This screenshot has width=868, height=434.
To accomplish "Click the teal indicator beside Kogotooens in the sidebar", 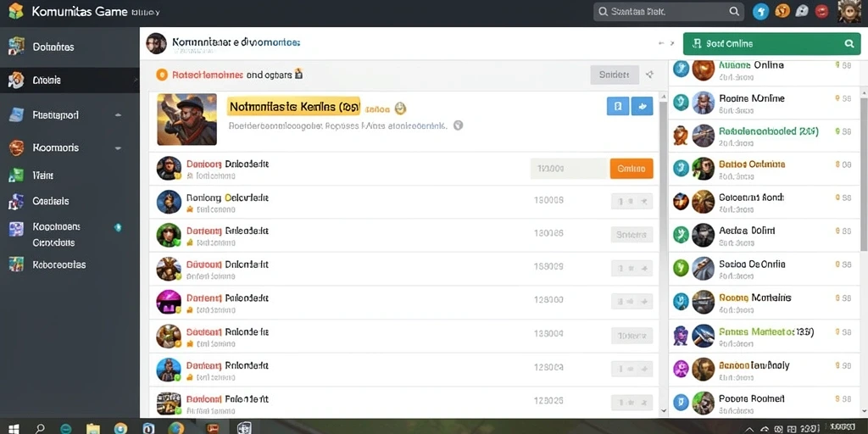I will [117, 227].
